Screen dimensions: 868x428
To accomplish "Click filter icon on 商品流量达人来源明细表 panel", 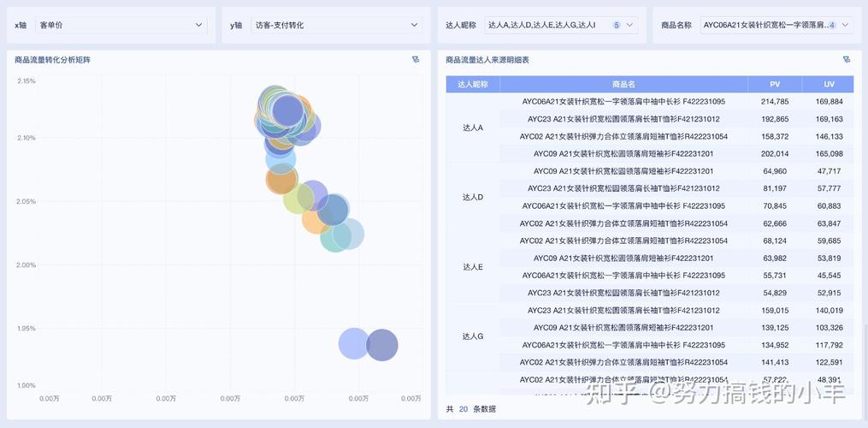I will coord(847,60).
